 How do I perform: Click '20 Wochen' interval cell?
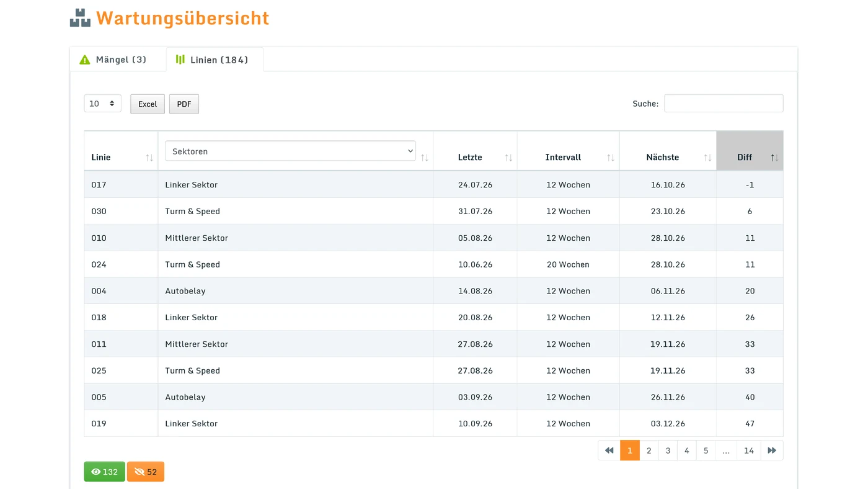tap(568, 264)
